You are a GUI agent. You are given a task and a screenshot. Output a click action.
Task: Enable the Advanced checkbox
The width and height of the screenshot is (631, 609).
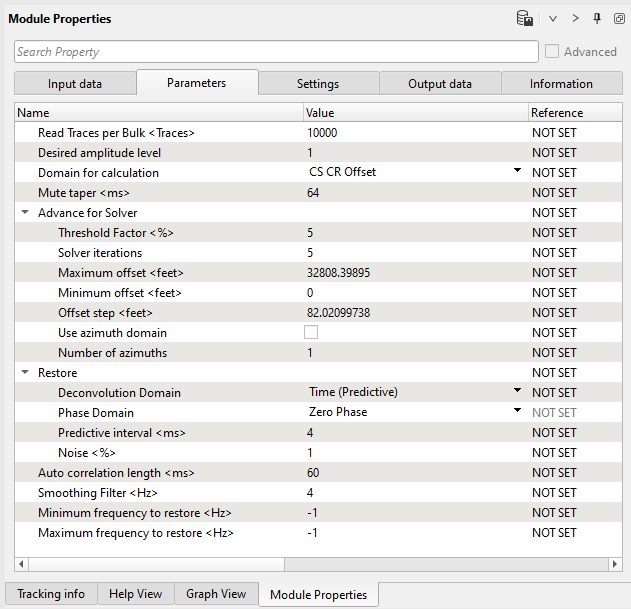tap(552, 52)
